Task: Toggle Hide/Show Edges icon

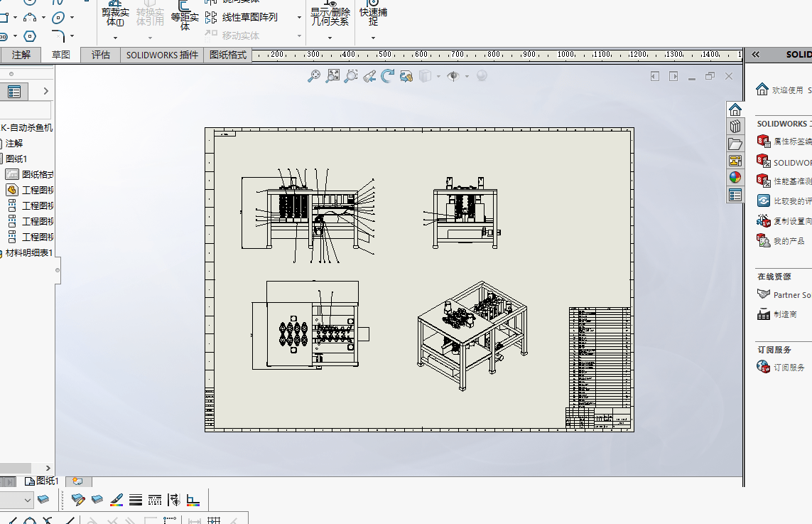Action: [174, 500]
